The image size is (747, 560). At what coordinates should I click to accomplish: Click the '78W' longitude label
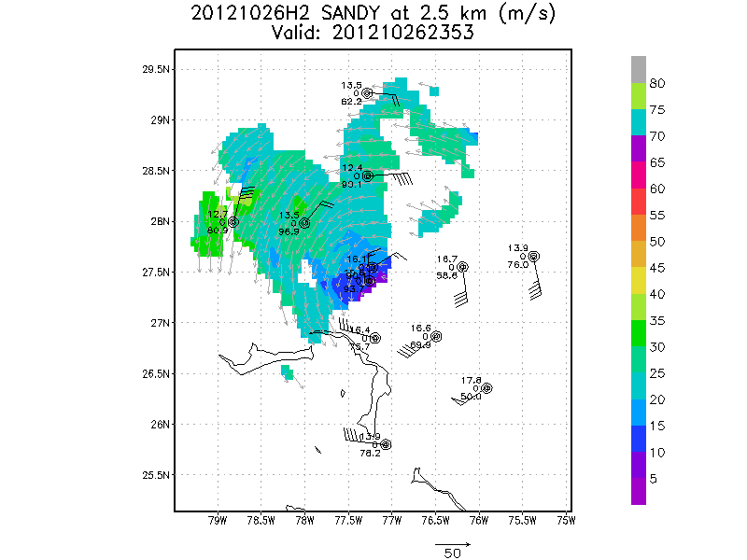(305, 521)
